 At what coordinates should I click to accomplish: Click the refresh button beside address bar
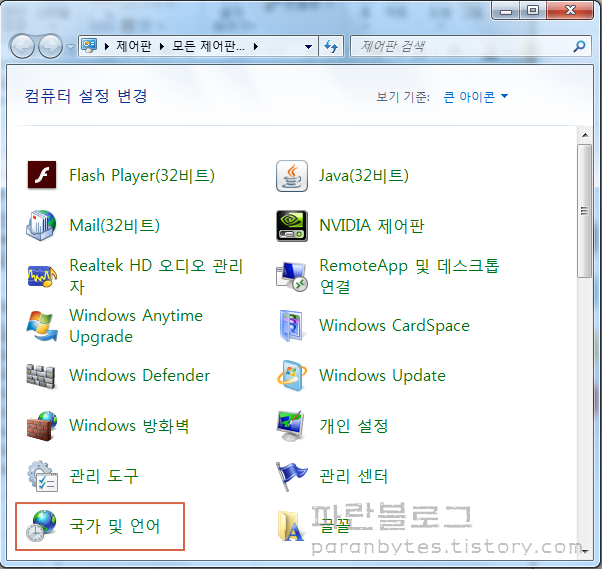pyautogui.click(x=331, y=46)
